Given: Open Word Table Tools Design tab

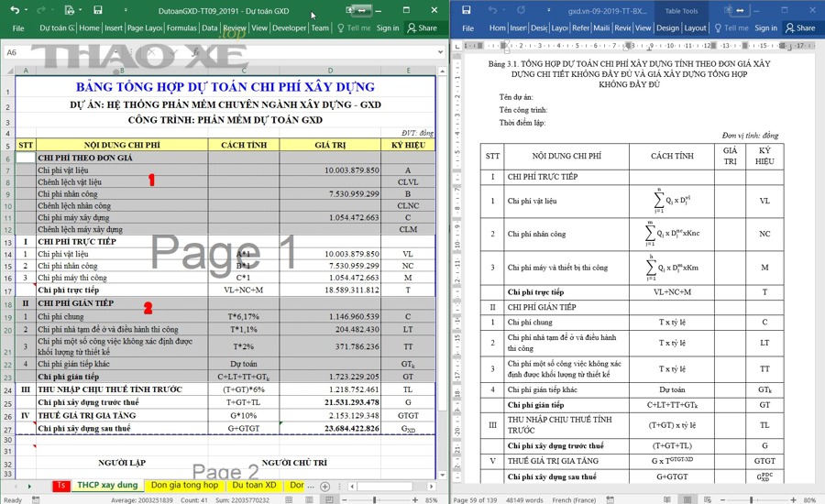Looking at the screenshot, I should (x=667, y=27).
